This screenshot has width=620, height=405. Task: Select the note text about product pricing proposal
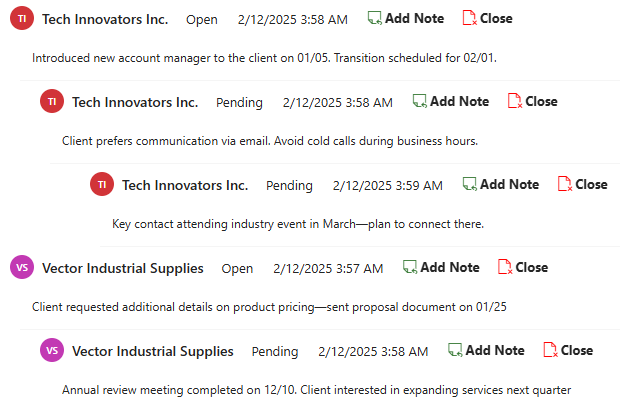(x=269, y=307)
